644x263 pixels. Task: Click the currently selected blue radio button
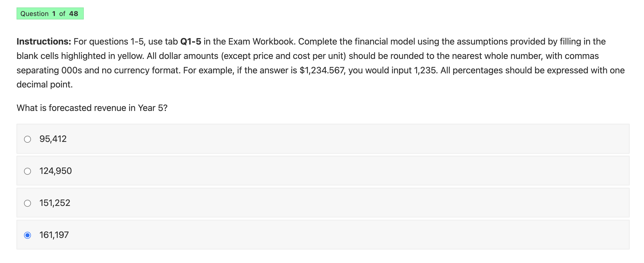coord(27,235)
